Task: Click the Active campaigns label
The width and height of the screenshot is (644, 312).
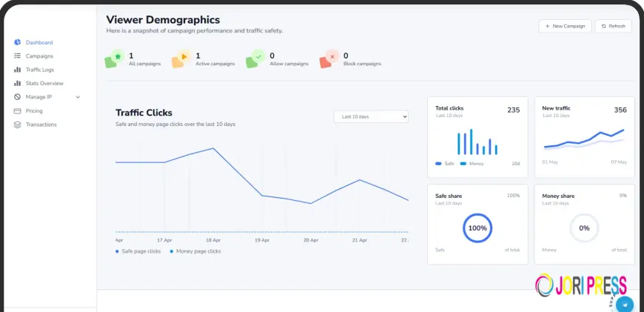Action: [215, 64]
